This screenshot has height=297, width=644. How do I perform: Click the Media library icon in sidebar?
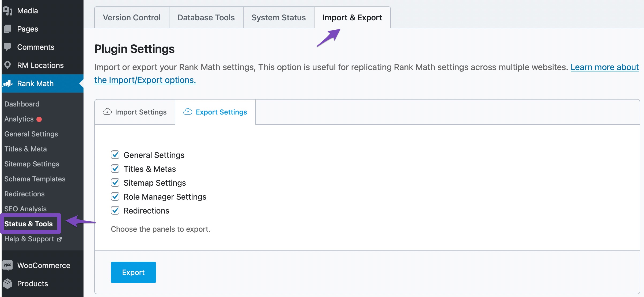pos(7,11)
